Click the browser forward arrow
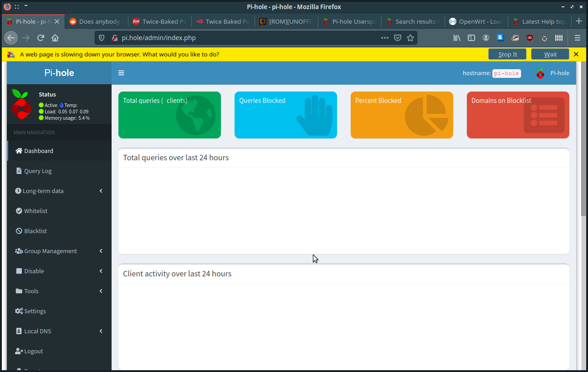The width and height of the screenshot is (588, 372). tap(26, 38)
